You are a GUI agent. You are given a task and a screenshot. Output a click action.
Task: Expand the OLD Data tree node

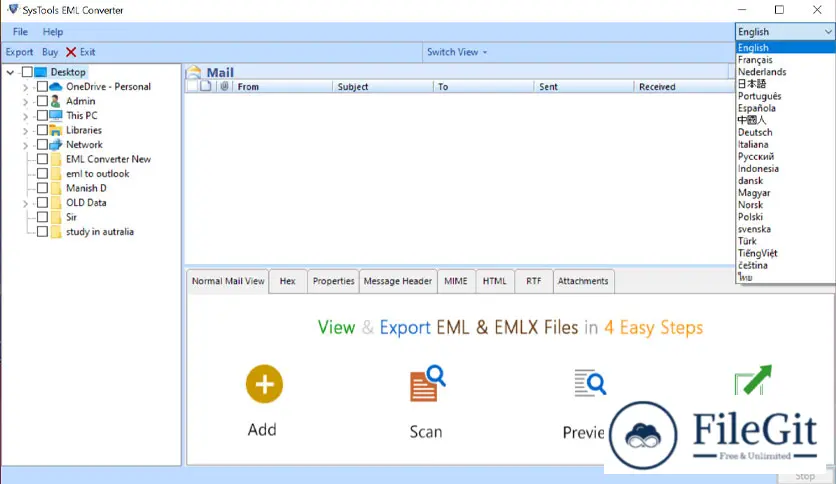(25, 203)
